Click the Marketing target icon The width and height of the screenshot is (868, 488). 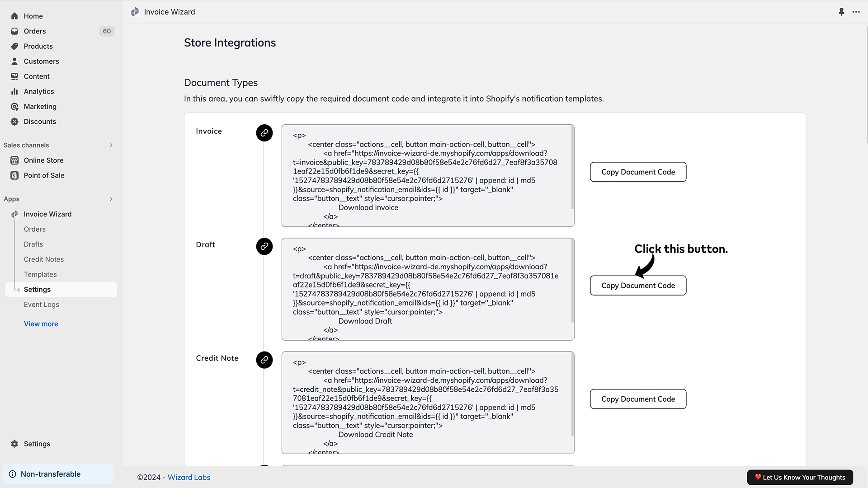click(14, 107)
